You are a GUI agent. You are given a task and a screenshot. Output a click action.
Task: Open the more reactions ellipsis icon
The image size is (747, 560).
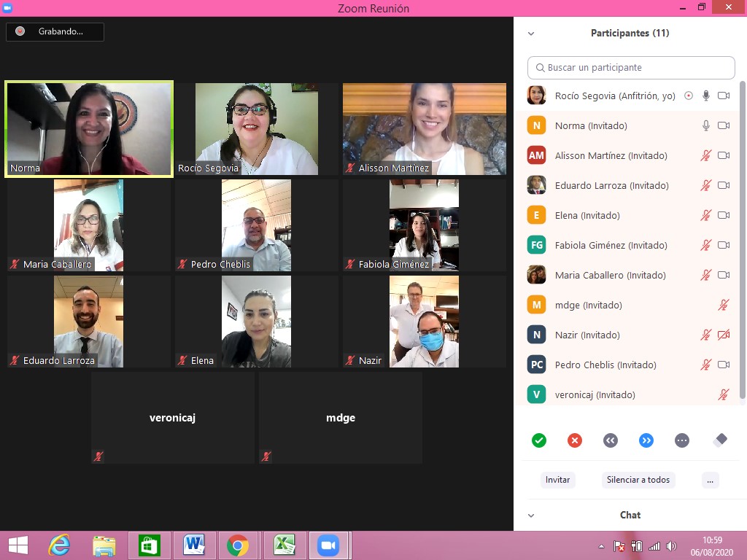point(682,440)
